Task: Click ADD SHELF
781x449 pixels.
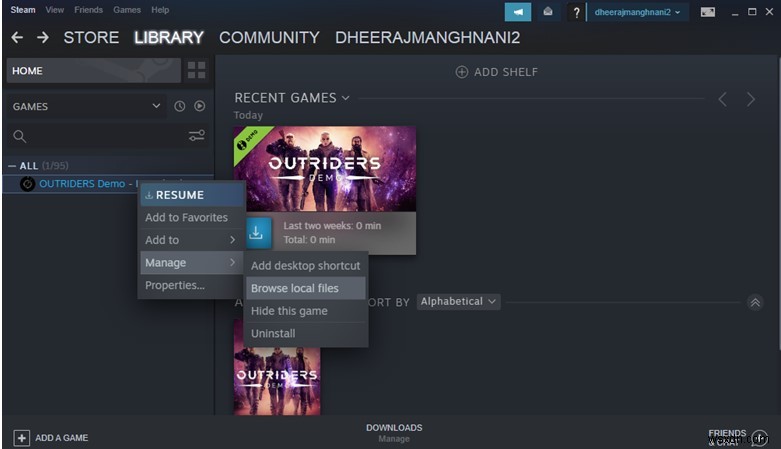Action: tap(497, 72)
